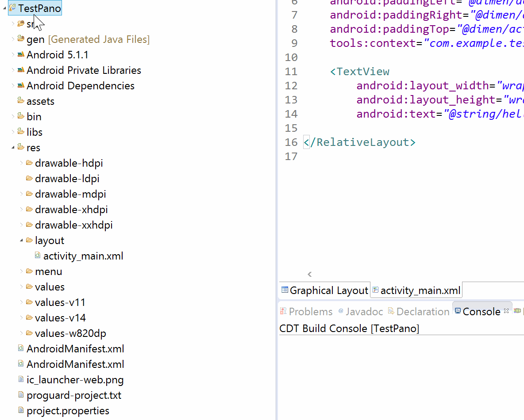Select project.properties in the tree
The height and width of the screenshot is (420, 524).
coord(68,410)
